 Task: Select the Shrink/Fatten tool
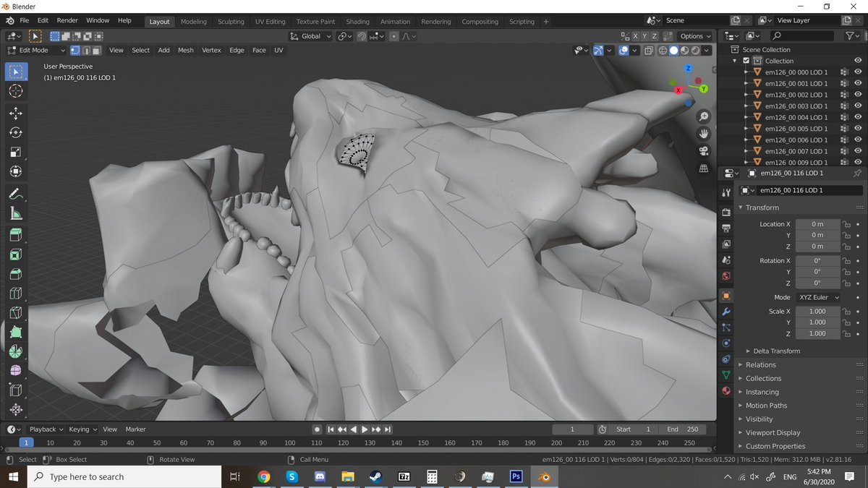pos(16,409)
